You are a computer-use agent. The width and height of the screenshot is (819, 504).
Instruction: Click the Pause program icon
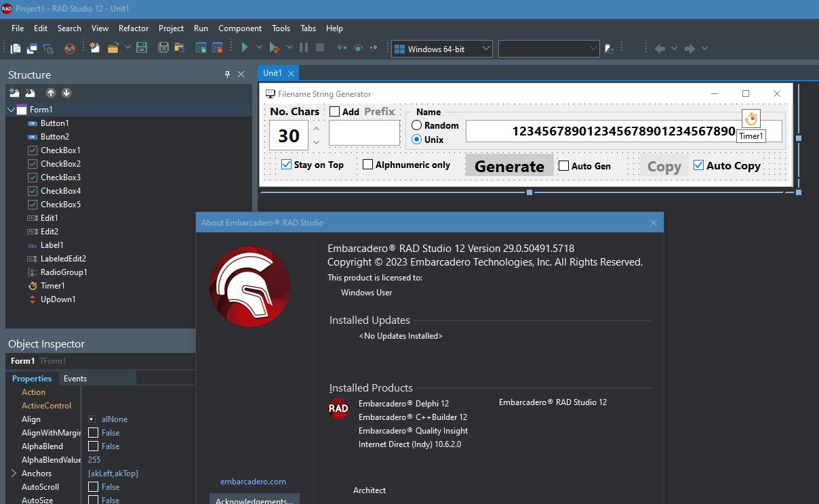pyautogui.click(x=303, y=48)
